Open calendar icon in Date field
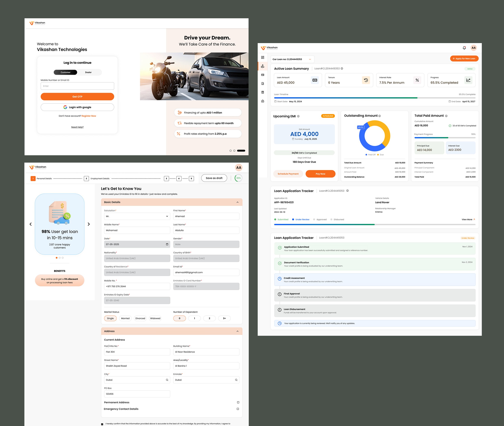Viewport: 504px width, 426px height. point(167,244)
